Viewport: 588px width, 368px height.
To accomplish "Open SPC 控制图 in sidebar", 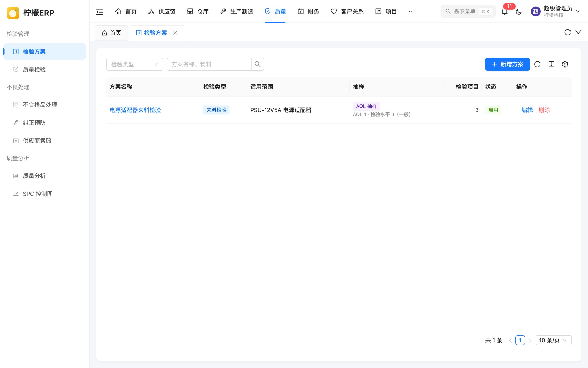I will click(45, 194).
